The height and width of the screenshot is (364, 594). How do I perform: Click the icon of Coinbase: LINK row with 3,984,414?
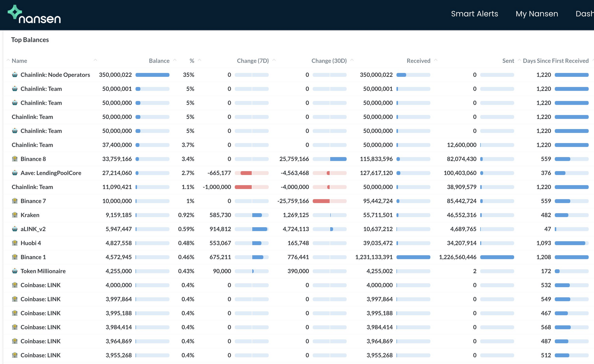pos(15,327)
